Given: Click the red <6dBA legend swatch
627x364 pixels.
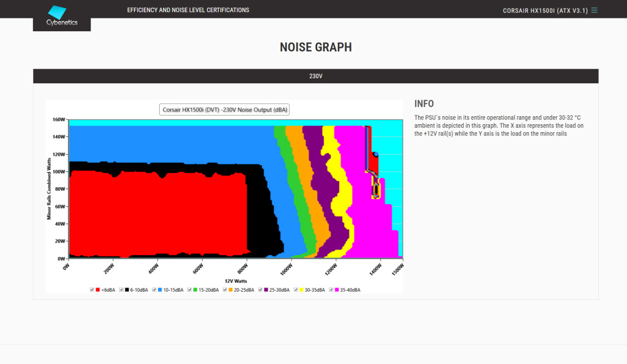Looking at the screenshot, I should pos(98,289).
